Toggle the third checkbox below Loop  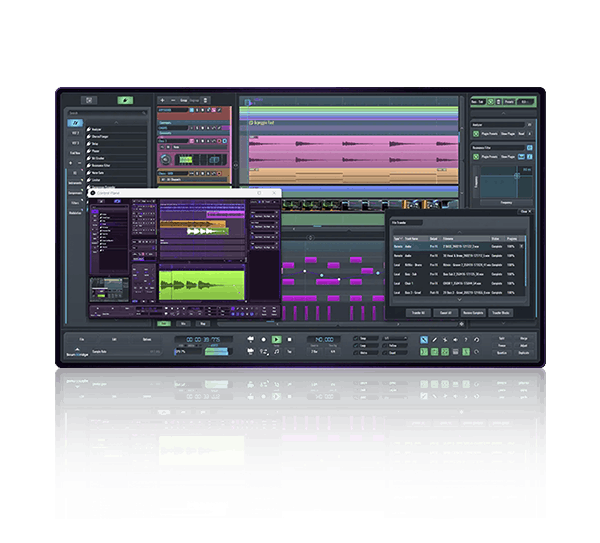coord(356,352)
